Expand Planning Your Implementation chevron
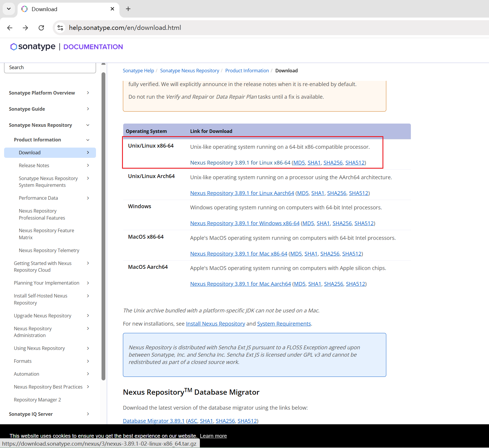Viewport: 489px width, 448px height. [x=88, y=283]
